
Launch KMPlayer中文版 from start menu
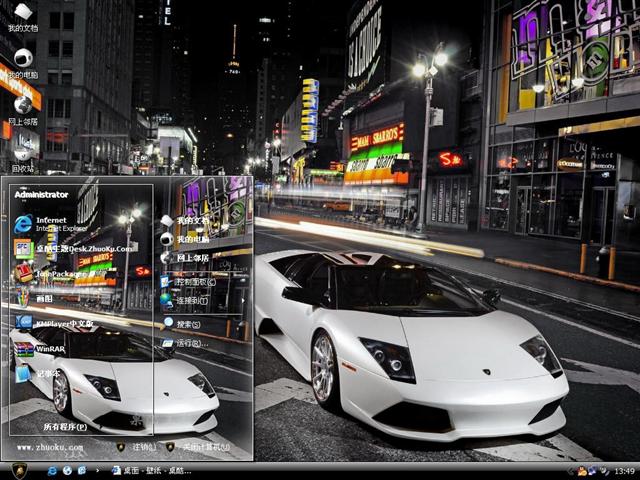(x=54, y=323)
